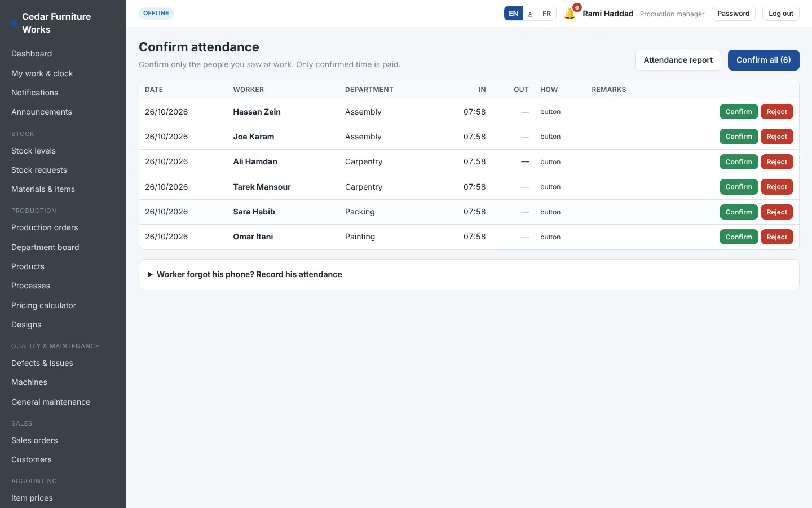Open the Designs page

coord(63,325)
